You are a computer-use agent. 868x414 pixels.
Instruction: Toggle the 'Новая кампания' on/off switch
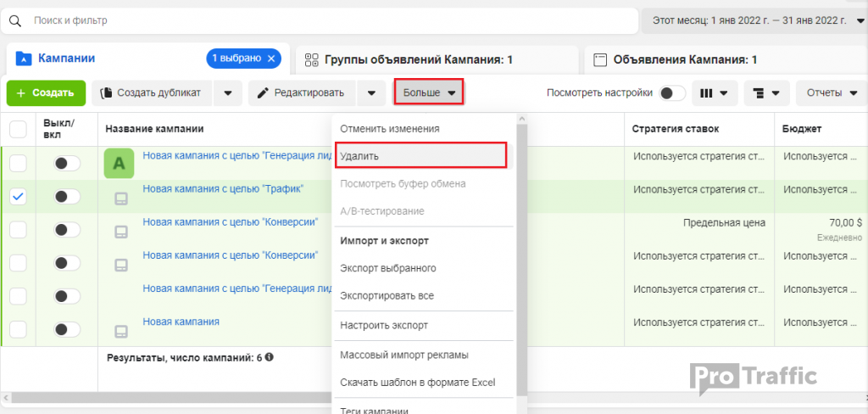67,329
